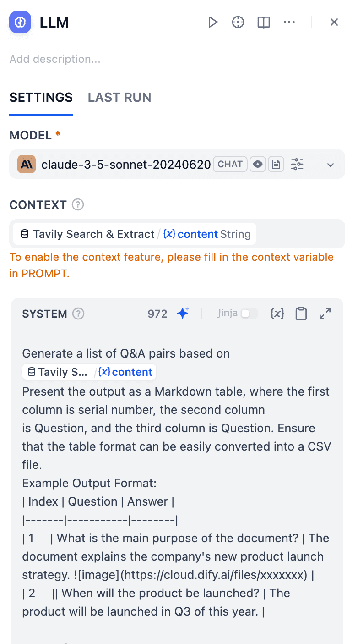
Task: Open the Tavily Search & Extract context variable
Action: click(x=135, y=234)
